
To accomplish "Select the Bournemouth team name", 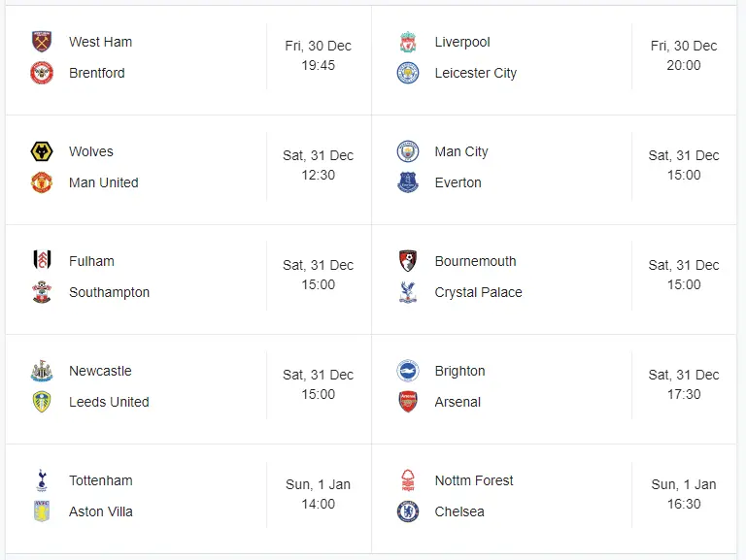I will [475, 261].
